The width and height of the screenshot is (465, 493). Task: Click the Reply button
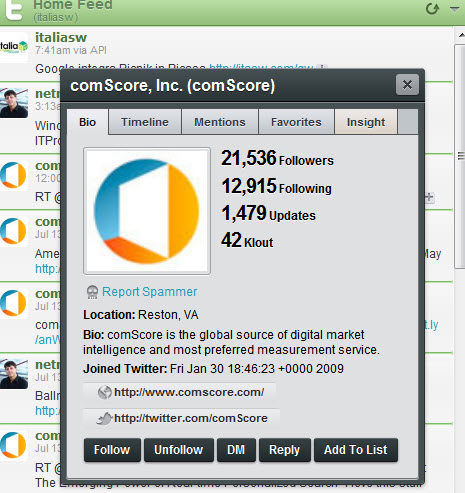point(284,450)
